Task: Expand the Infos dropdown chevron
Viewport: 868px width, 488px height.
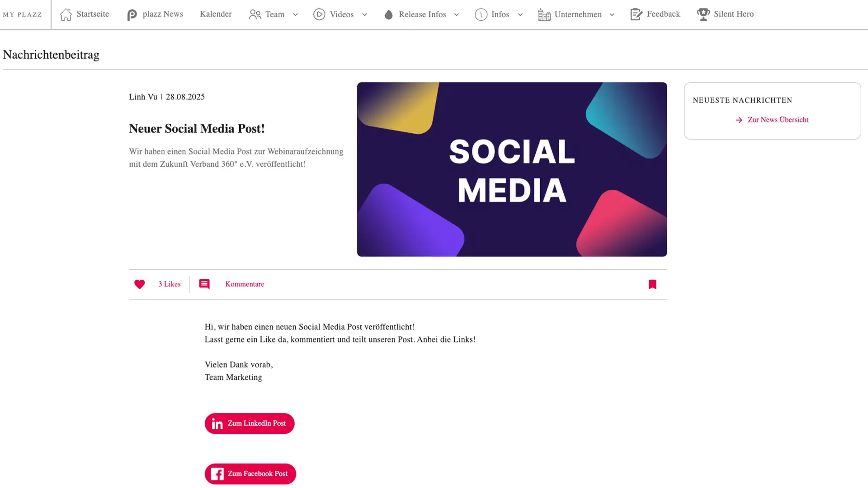Action: coord(520,14)
